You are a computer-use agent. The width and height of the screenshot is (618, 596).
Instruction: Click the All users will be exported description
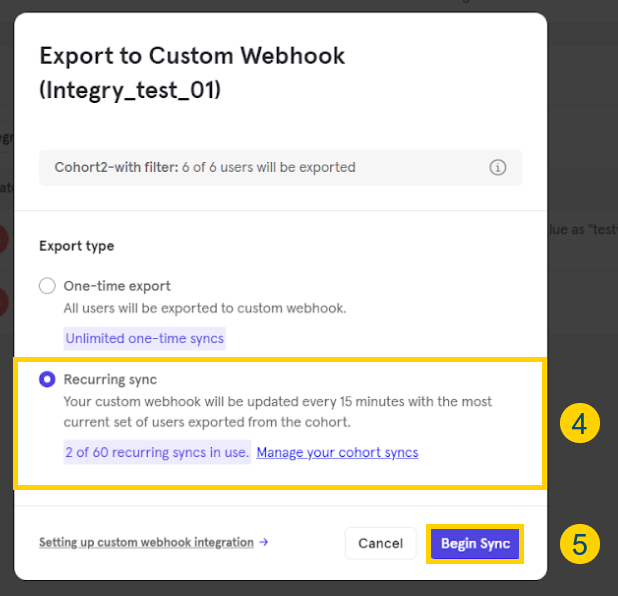[205, 308]
